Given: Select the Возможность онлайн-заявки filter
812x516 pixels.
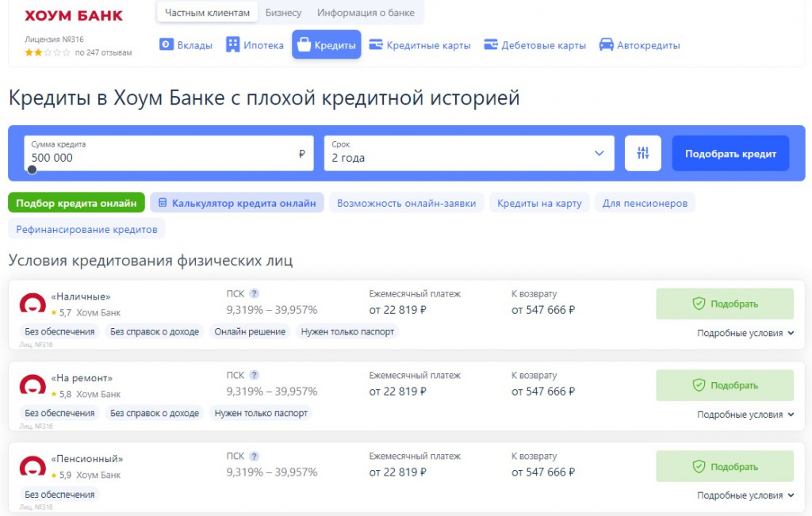Looking at the screenshot, I should tap(407, 203).
